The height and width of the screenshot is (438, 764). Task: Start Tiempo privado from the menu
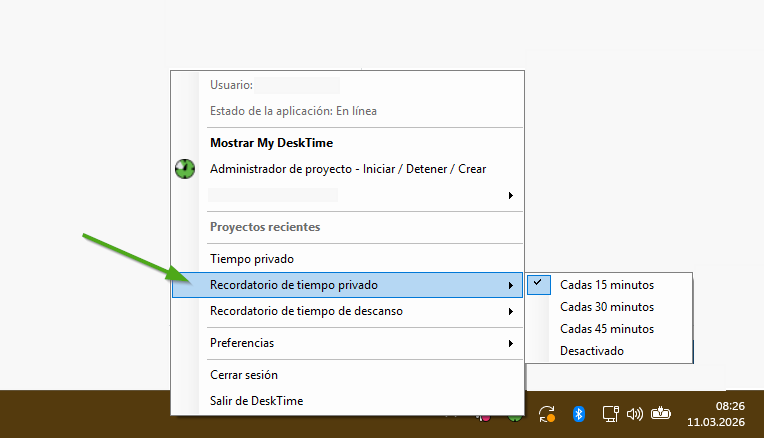[x=251, y=259]
